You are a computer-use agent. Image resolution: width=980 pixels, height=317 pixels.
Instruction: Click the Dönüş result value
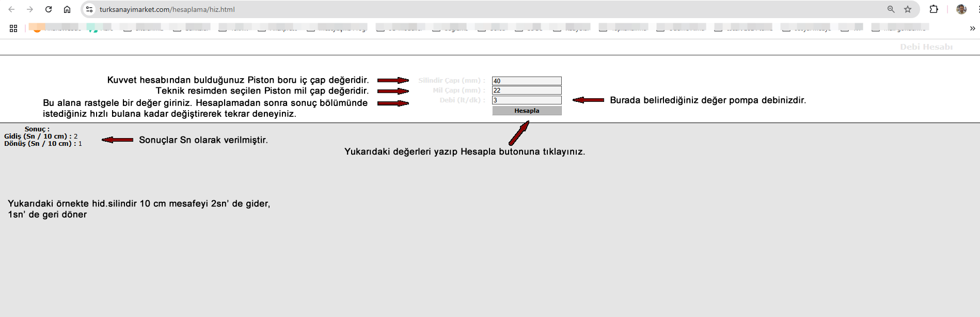[x=80, y=144]
